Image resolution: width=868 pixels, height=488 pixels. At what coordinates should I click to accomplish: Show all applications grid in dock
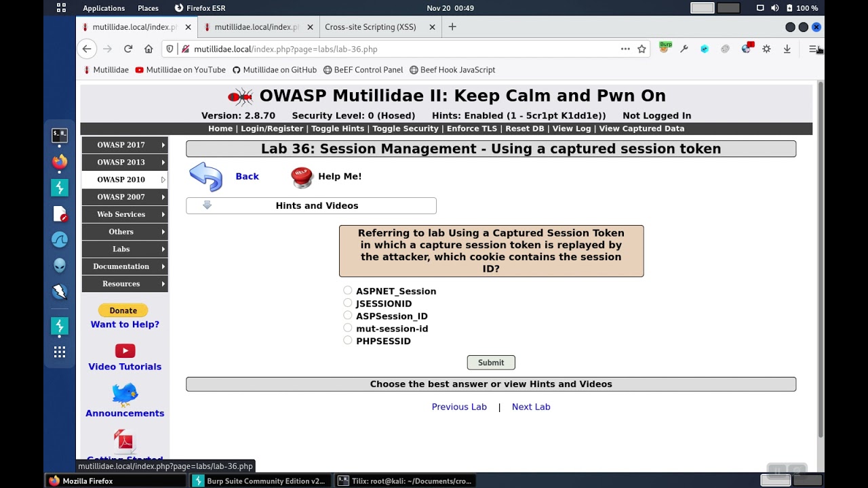60,352
